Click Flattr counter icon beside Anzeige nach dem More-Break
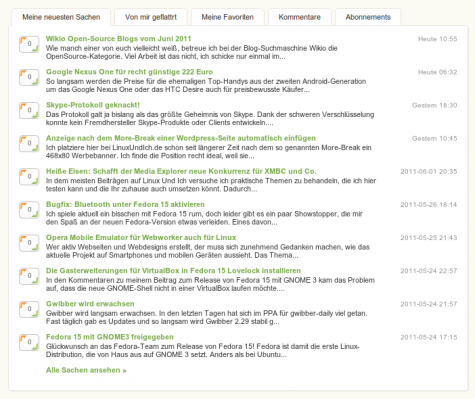The image size is (475, 399). (29, 144)
